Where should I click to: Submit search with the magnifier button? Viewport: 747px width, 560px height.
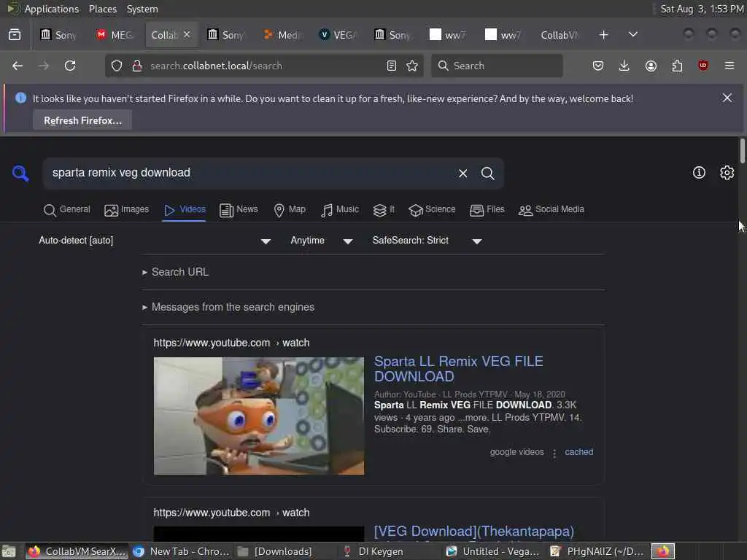(487, 174)
